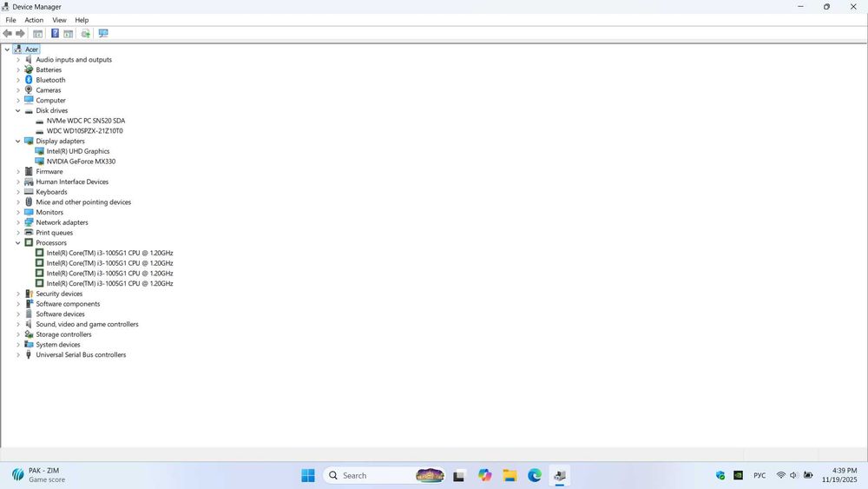Click the Firmware category icon
The width and height of the screenshot is (868, 489).
[x=29, y=172]
